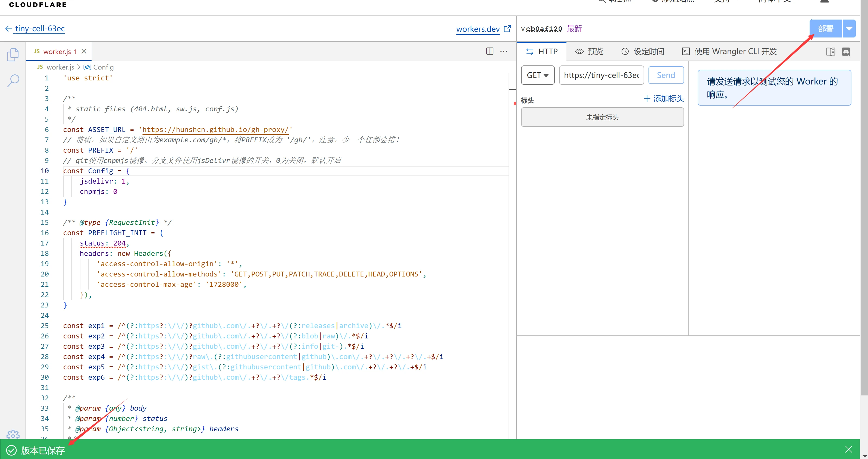Image resolution: width=868 pixels, height=459 pixels.
Task: Click the const exp6 regex line
Action: 195,377
